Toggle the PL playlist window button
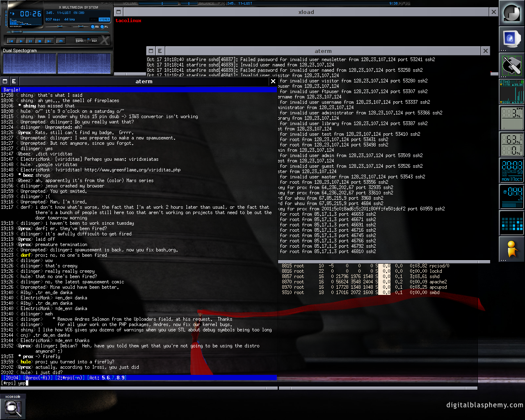 tap(105, 27)
